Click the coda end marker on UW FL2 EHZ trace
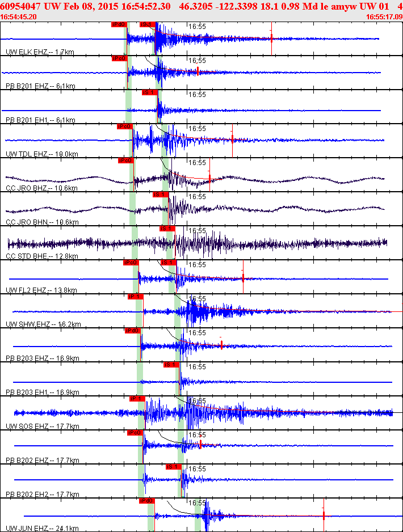 (243, 277)
